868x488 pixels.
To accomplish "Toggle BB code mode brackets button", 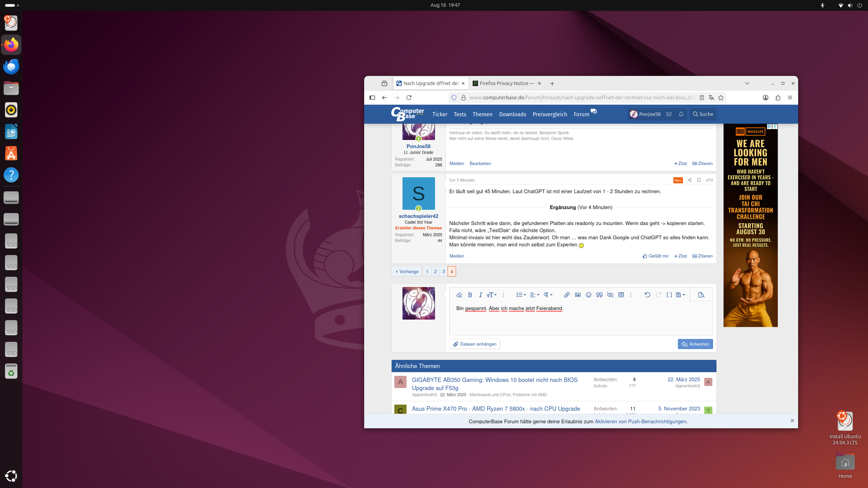I will 669,295.
